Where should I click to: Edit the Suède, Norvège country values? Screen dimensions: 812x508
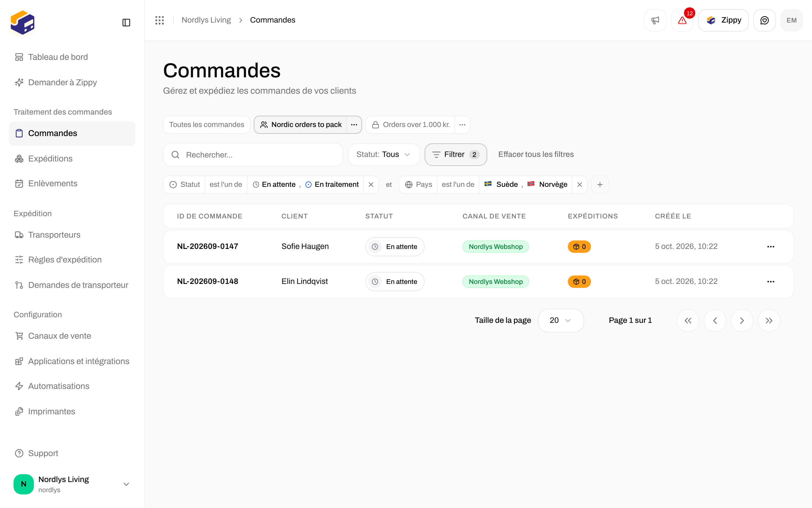pos(526,185)
